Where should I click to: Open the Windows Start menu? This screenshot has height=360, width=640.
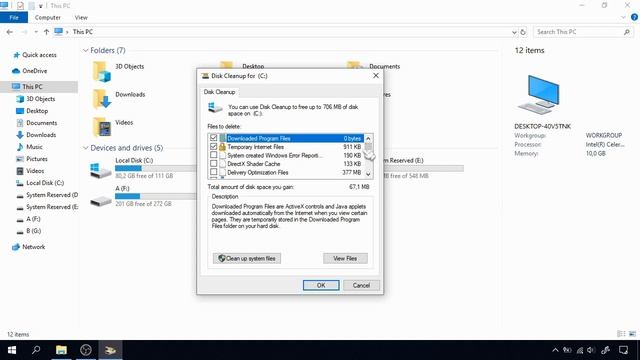[12, 350]
